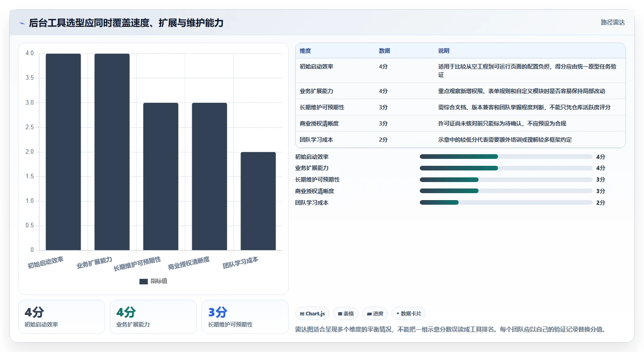
Task: Click the 长期维护可预期性 progress bar
Action: tap(506, 180)
